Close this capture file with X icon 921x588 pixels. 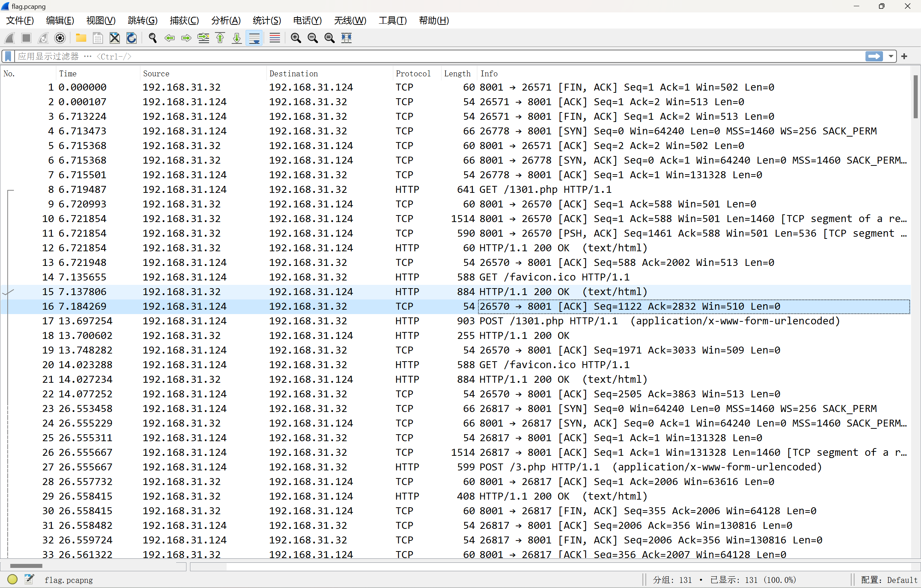coord(114,38)
